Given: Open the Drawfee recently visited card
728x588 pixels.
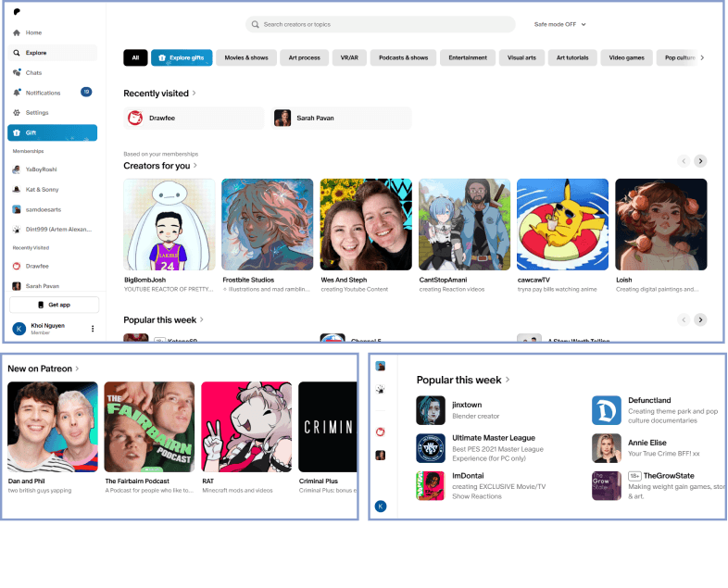Looking at the screenshot, I should click(194, 119).
